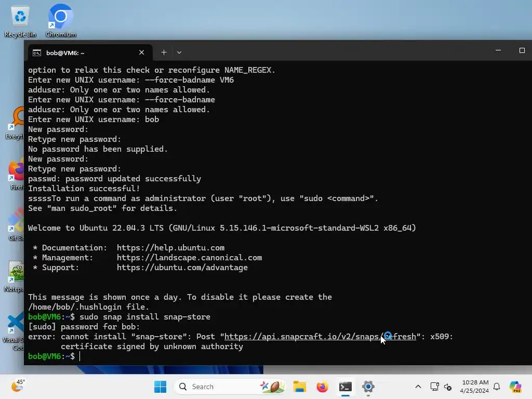Launch Chromium from the desktop
The height and width of the screenshot is (399, 532).
coord(61,21)
